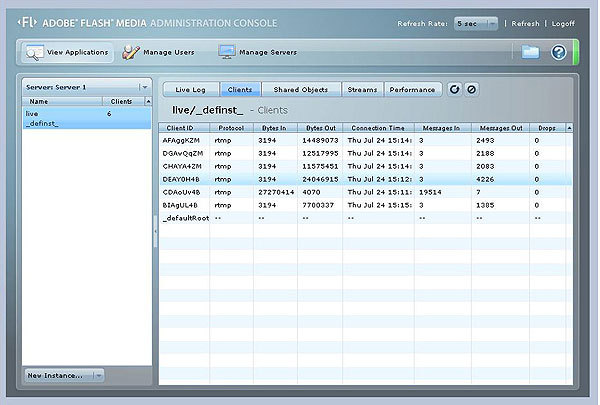
Task: Select client DEAY0H4B row
Action: click(365, 179)
